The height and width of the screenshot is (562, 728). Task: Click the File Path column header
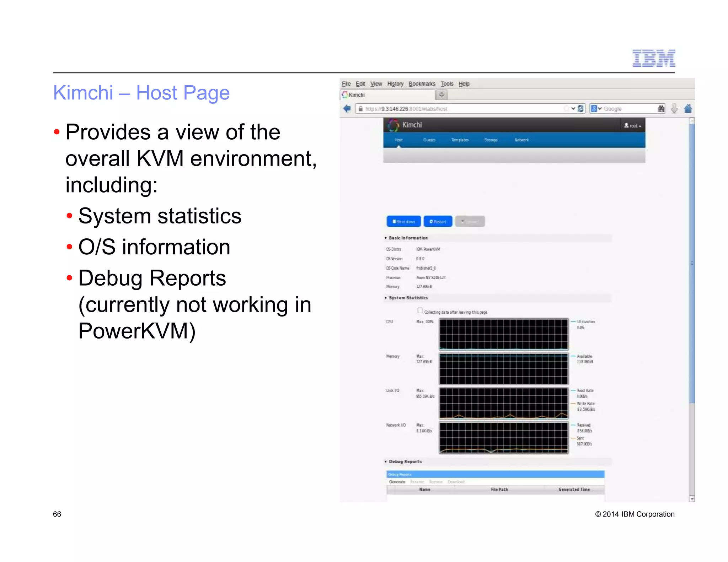pos(499,490)
